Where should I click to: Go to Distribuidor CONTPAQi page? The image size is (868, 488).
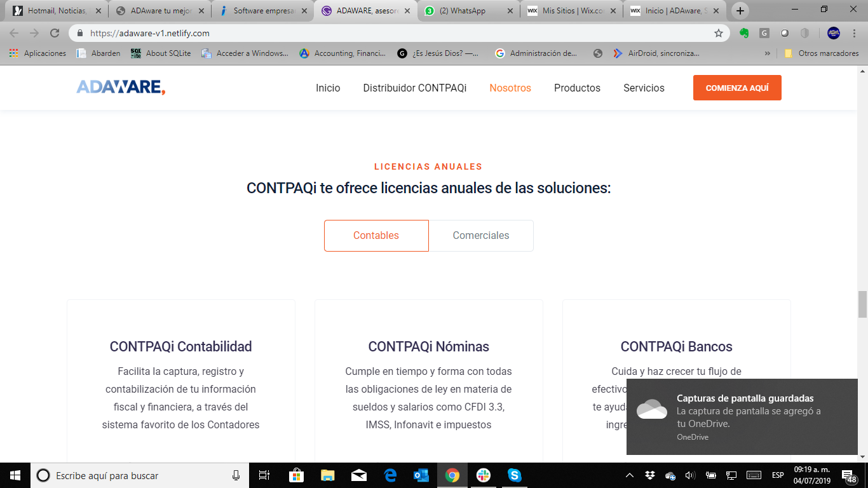click(x=414, y=88)
